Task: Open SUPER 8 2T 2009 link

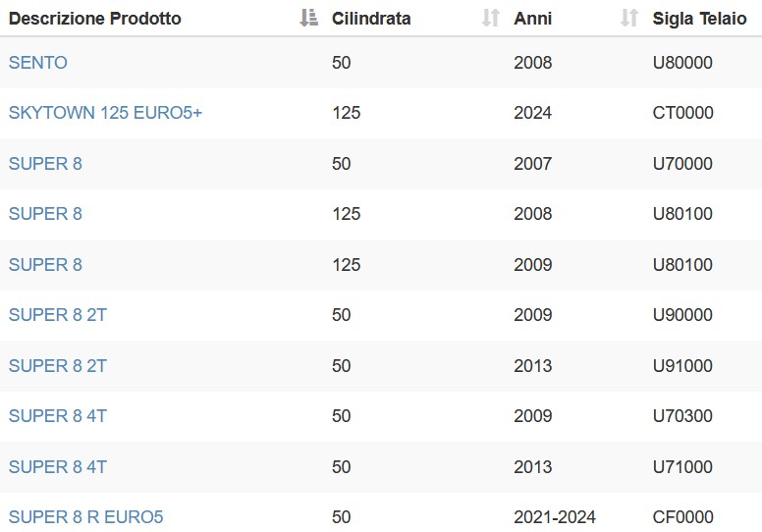Action: (x=57, y=315)
